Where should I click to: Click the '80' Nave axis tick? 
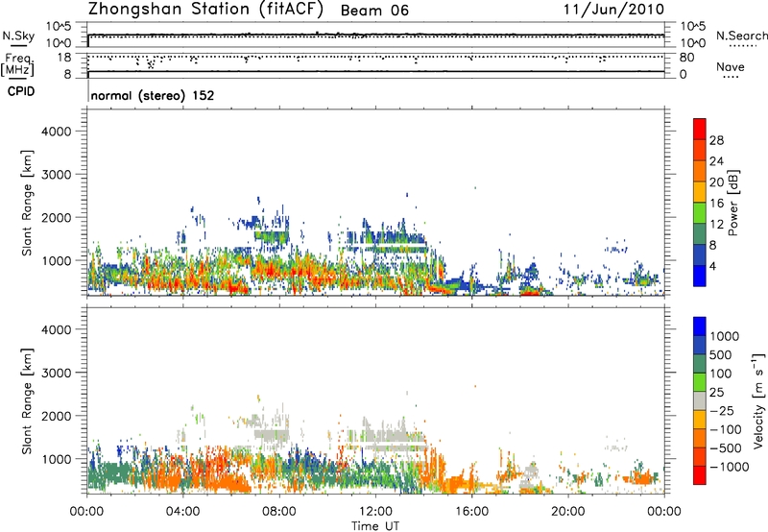pos(686,58)
